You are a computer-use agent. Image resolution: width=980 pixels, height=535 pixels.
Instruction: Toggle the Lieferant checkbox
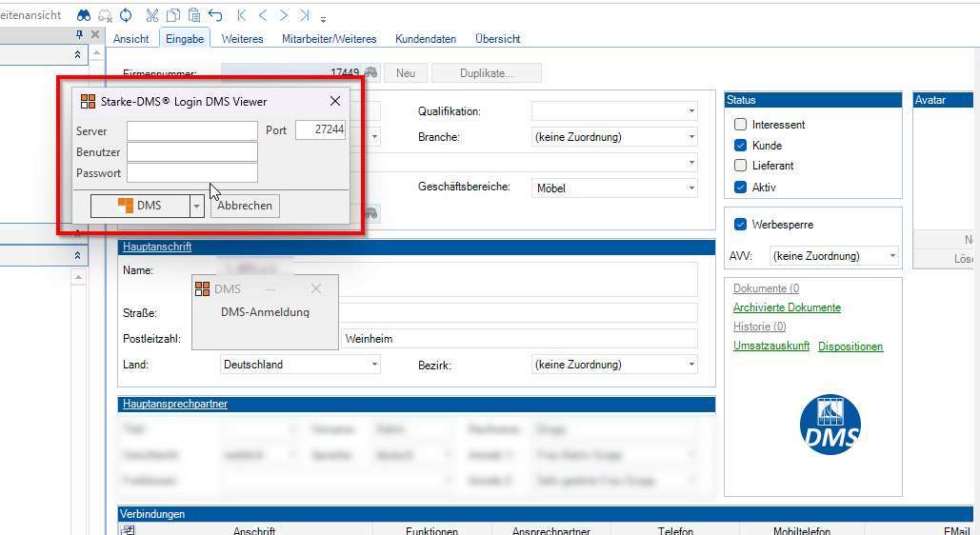(x=741, y=166)
